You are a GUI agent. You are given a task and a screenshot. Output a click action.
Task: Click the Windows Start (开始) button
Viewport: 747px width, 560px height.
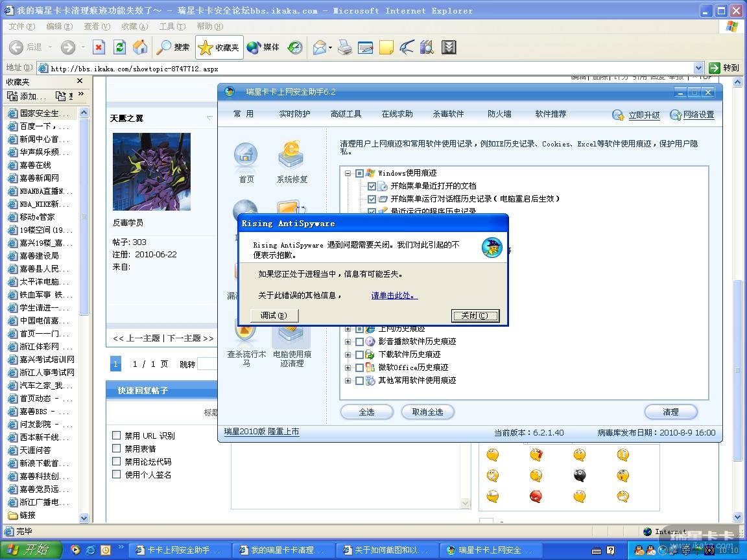point(30,550)
